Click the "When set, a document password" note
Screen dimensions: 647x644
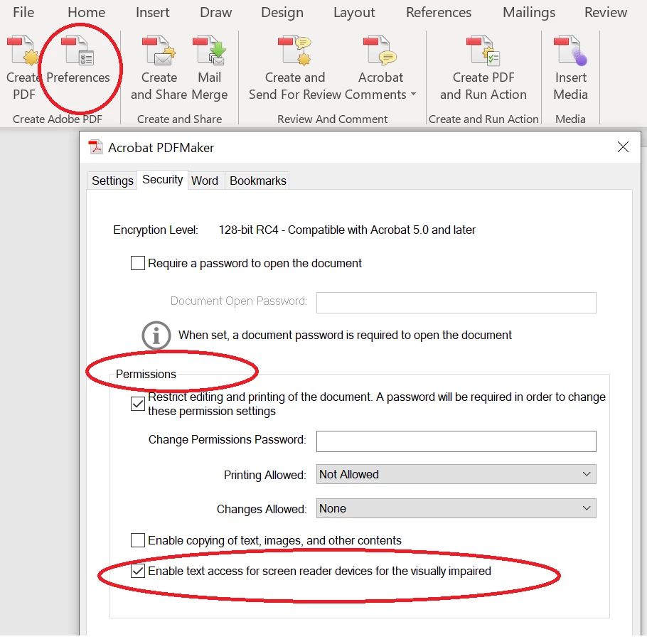345,335
